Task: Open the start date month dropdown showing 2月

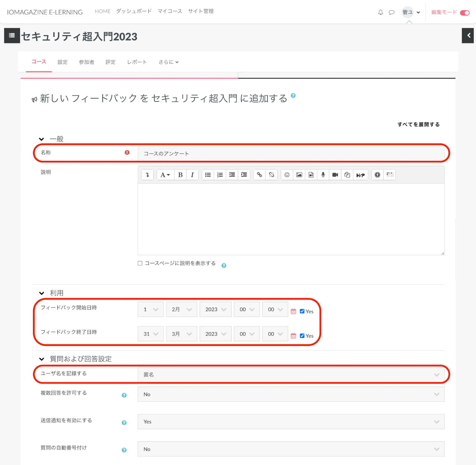Action: pyautogui.click(x=181, y=309)
